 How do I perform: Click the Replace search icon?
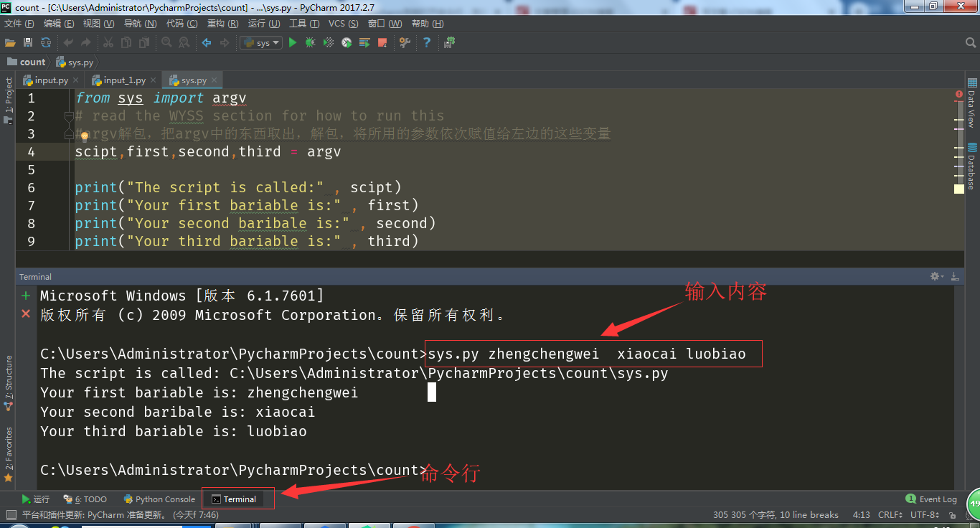184,43
